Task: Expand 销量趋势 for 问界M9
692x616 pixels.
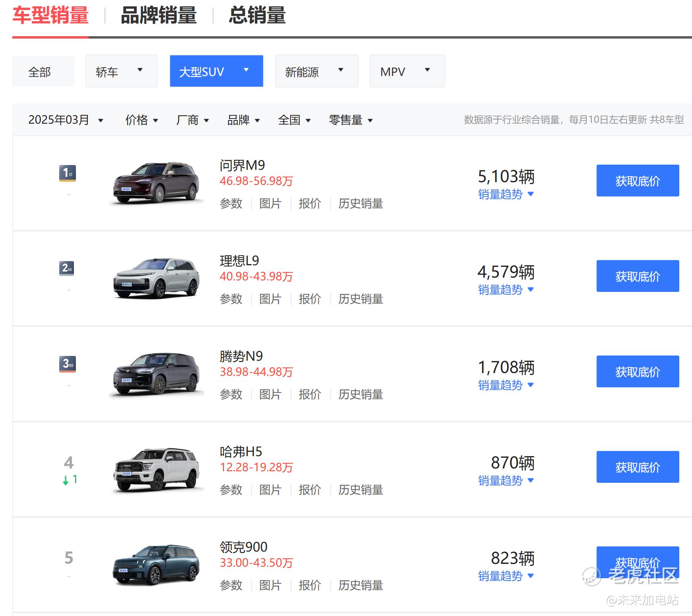Action: 506,194
